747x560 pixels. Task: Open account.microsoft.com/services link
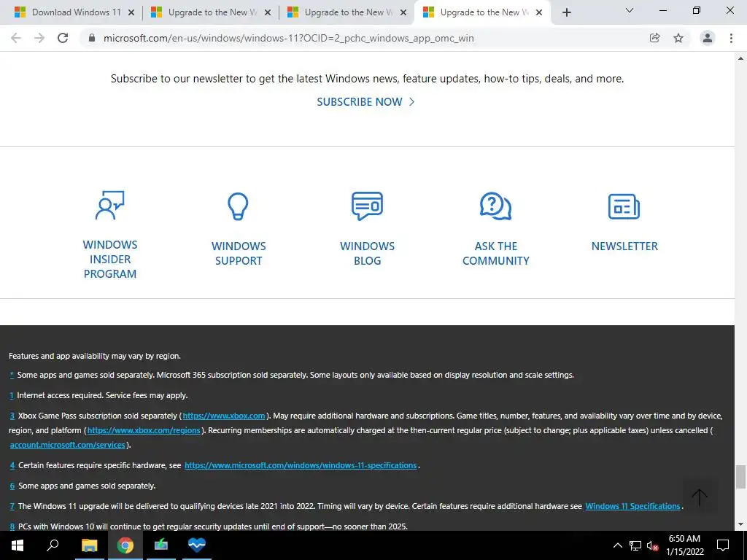[x=68, y=445]
